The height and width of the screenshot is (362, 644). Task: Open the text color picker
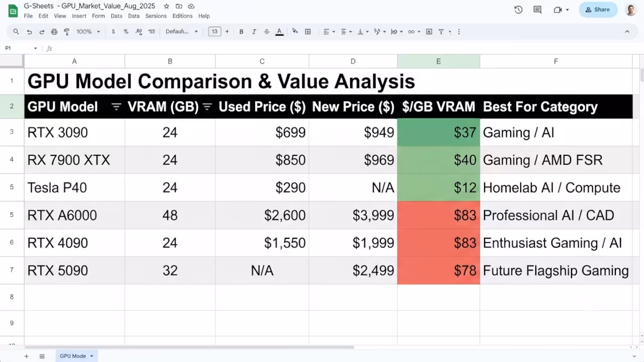[x=279, y=32]
